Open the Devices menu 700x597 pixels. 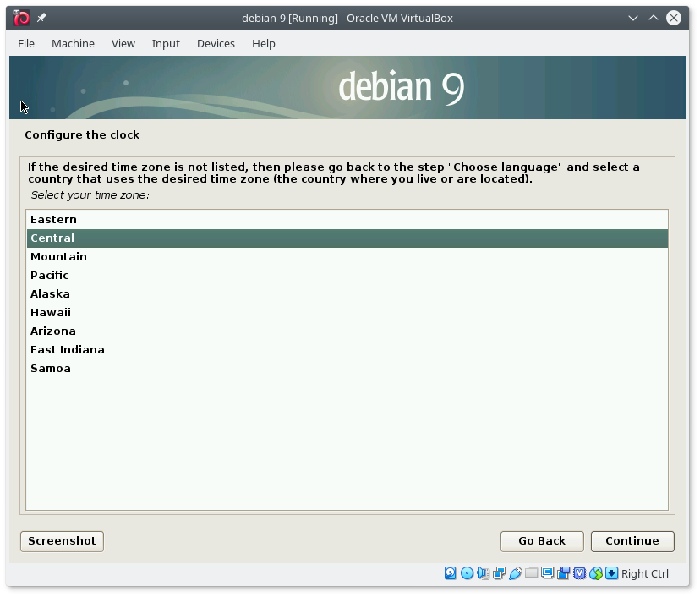click(x=216, y=43)
